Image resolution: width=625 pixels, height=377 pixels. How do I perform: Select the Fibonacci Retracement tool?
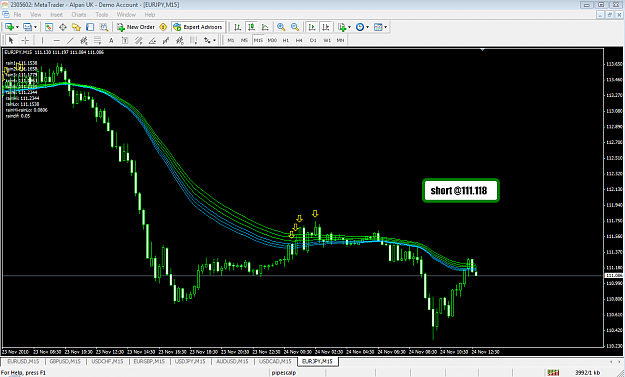pos(98,40)
